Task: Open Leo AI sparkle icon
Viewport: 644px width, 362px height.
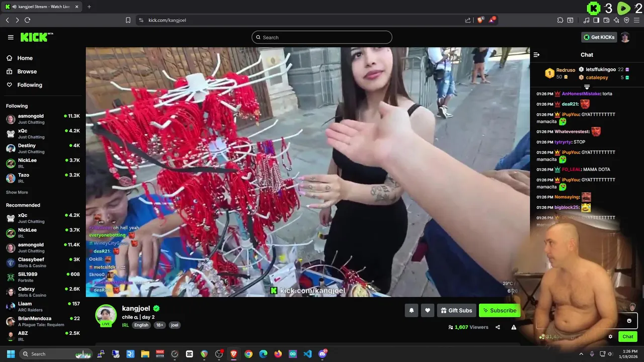Action: tap(616, 20)
